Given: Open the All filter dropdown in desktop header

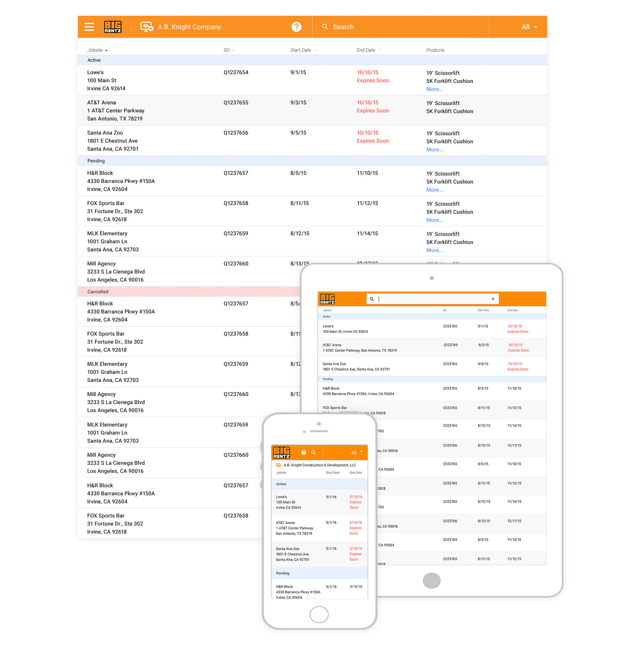Looking at the screenshot, I should point(529,27).
